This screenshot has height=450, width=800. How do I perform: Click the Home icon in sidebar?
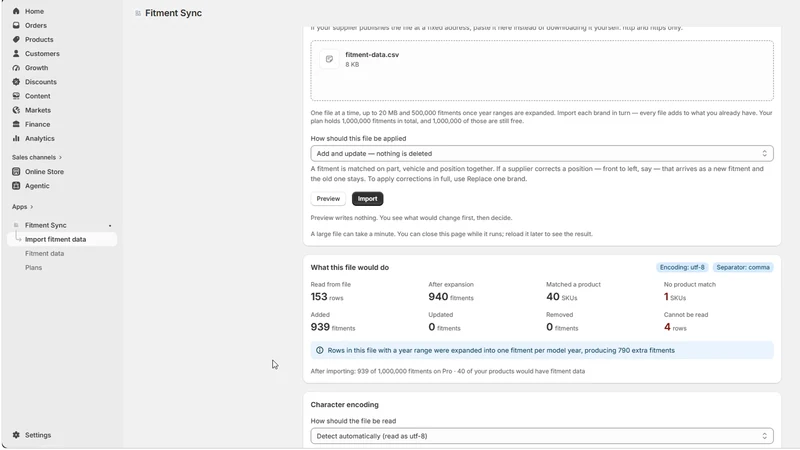point(16,11)
